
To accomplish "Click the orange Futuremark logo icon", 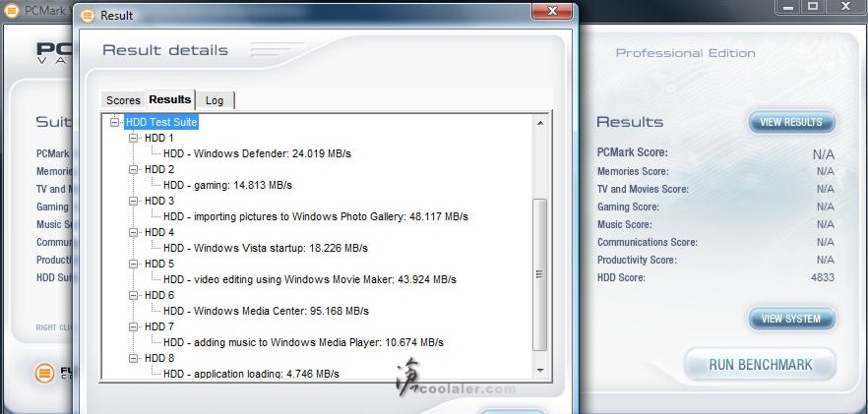I will tap(44, 373).
